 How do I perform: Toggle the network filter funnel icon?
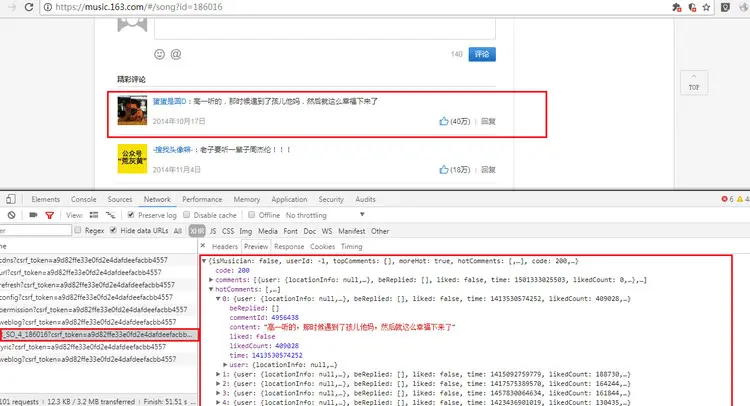point(49,216)
